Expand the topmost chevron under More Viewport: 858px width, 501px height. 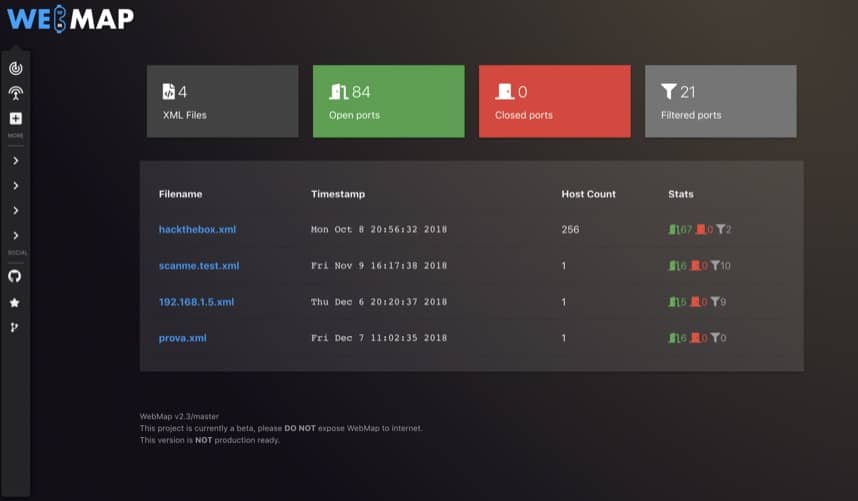point(15,160)
